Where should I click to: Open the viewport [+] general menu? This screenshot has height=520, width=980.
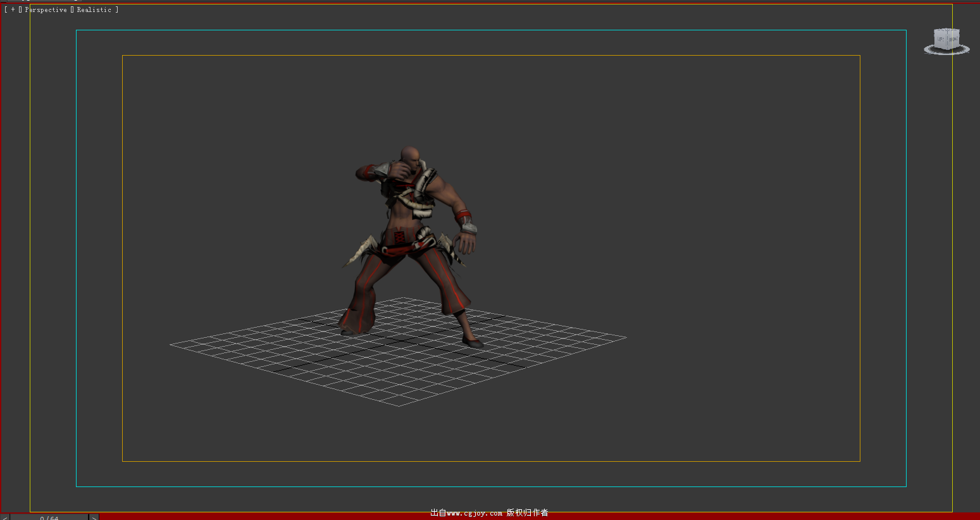13,9
